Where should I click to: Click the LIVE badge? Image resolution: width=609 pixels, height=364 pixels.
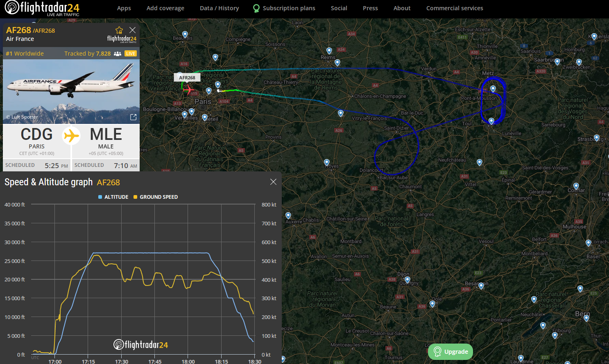(x=131, y=54)
